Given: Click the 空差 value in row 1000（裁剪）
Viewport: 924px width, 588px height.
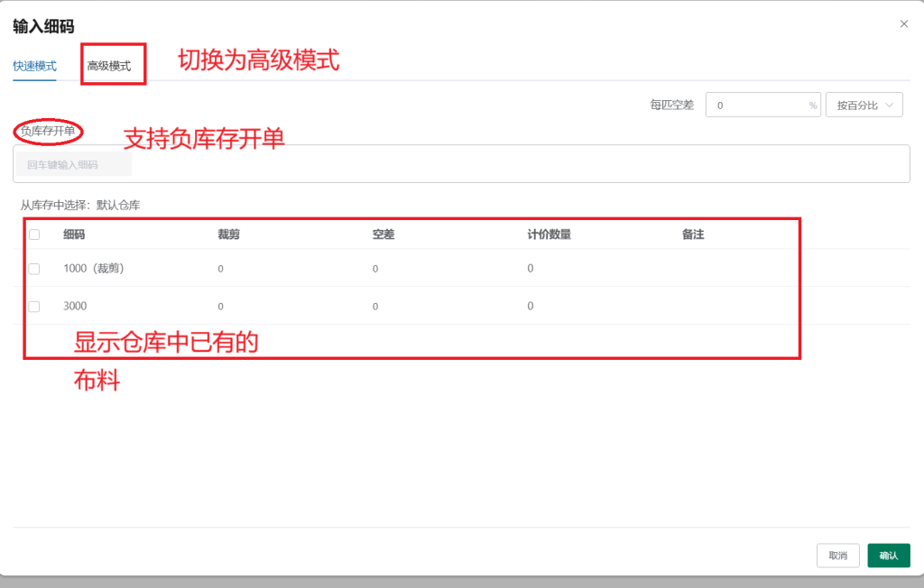Looking at the screenshot, I should tap(375, 269).
